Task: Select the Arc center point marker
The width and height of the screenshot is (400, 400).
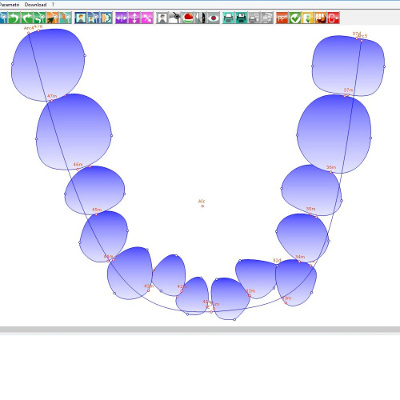Action: (x=202, y=206)
